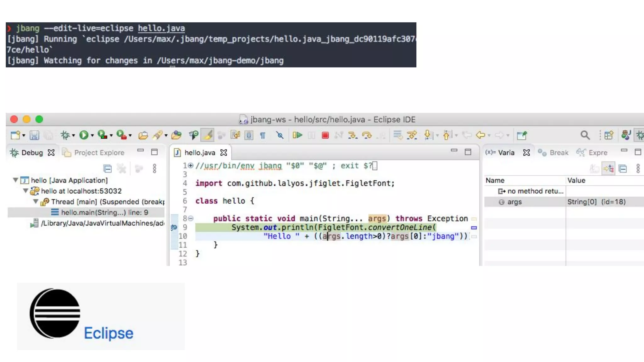Toggle Skip All Breakpoints
This screenshot has width=644, height=362.
tap(280, 135)
